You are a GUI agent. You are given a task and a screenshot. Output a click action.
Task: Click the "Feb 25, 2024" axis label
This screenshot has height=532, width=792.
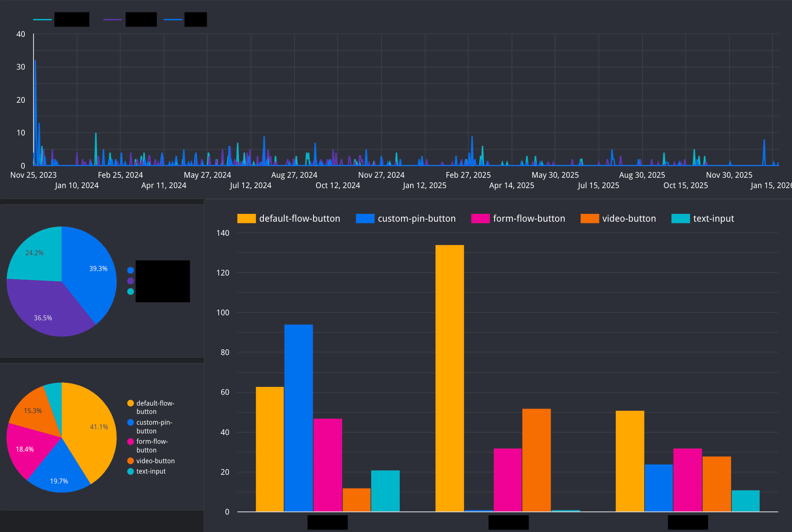pyautogui.click(x=120, y=175)
